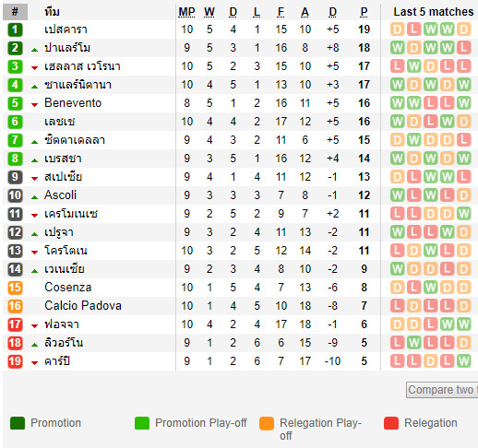The image size is (478, 448).
Task: Click the # rank column header
Action: (x=15, y=12)
